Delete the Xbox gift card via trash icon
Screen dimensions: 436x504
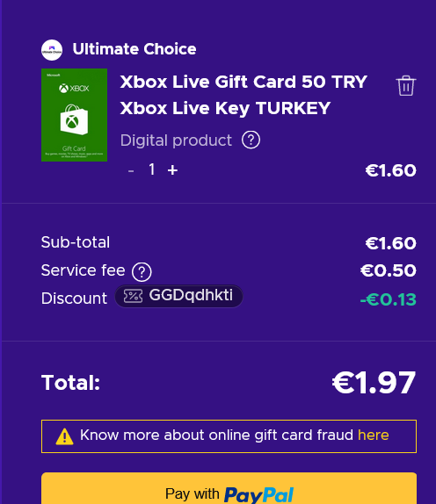point(406,85)
